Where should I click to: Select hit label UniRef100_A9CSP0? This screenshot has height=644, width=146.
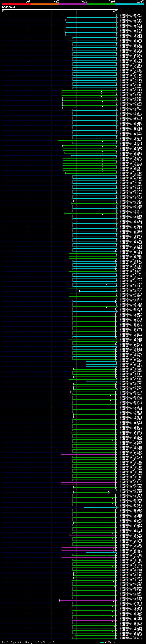[x=131, y=80]
